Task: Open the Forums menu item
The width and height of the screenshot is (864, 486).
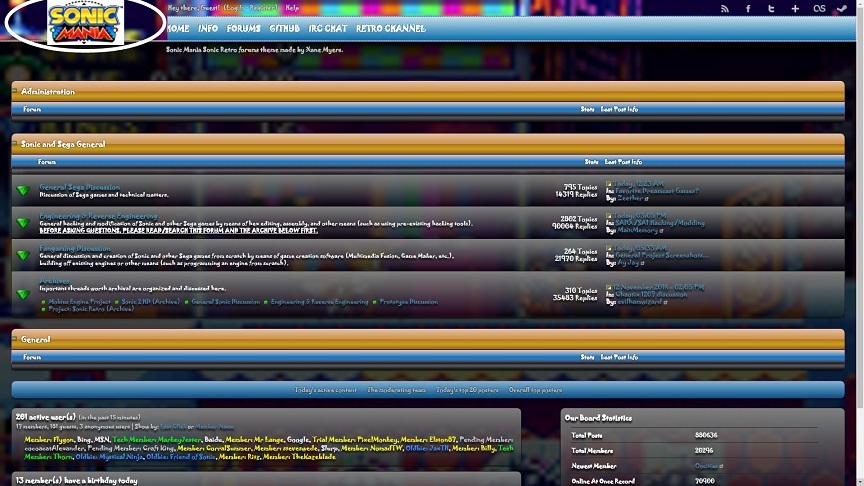Action: coord(244,29)
